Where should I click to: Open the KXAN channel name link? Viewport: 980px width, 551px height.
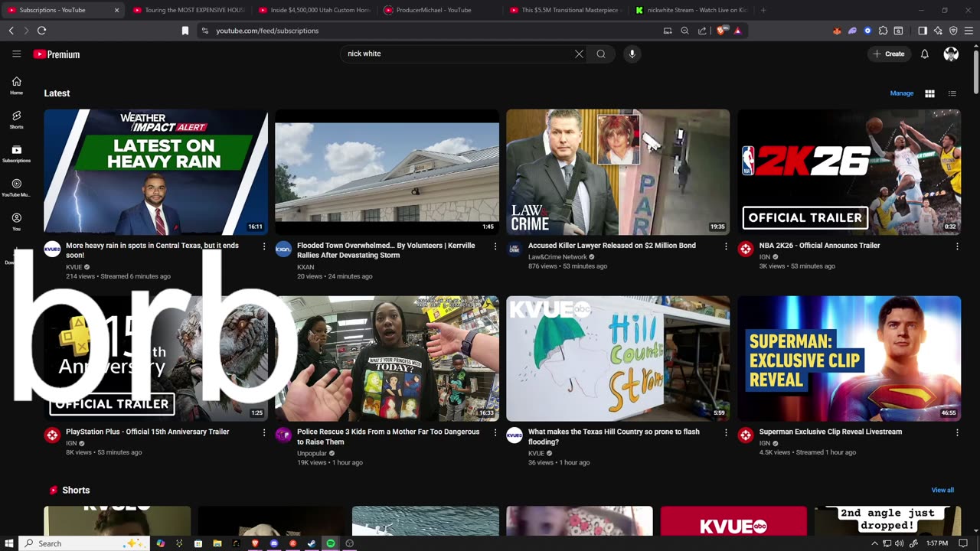point(305,266)
